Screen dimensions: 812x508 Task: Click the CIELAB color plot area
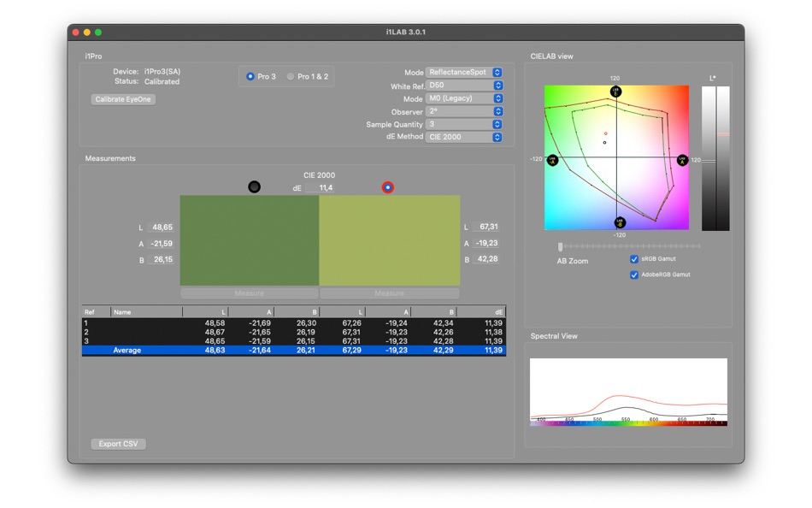pyautogui.click(x=616, y=157)
